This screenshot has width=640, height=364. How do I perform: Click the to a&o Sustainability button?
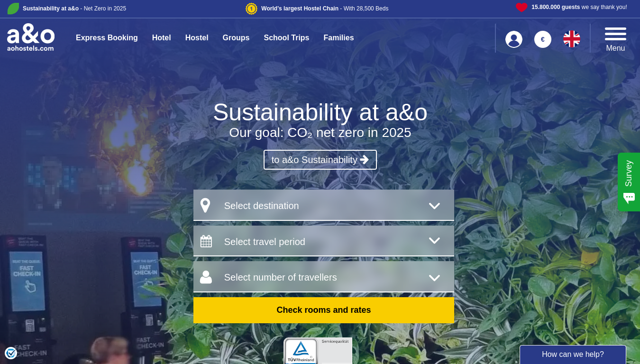coord(320,160)
